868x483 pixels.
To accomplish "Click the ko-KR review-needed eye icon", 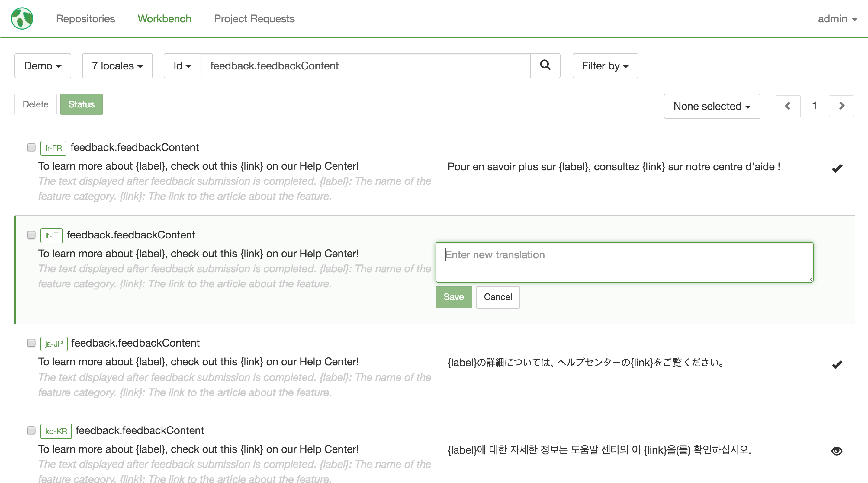I will point(837,451).
